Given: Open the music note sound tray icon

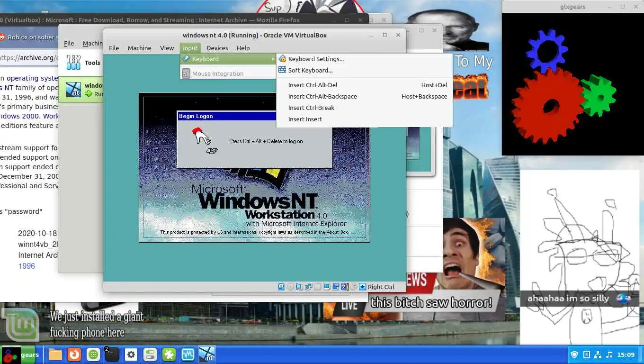Looking at the screenshot, I should [609, 355].
